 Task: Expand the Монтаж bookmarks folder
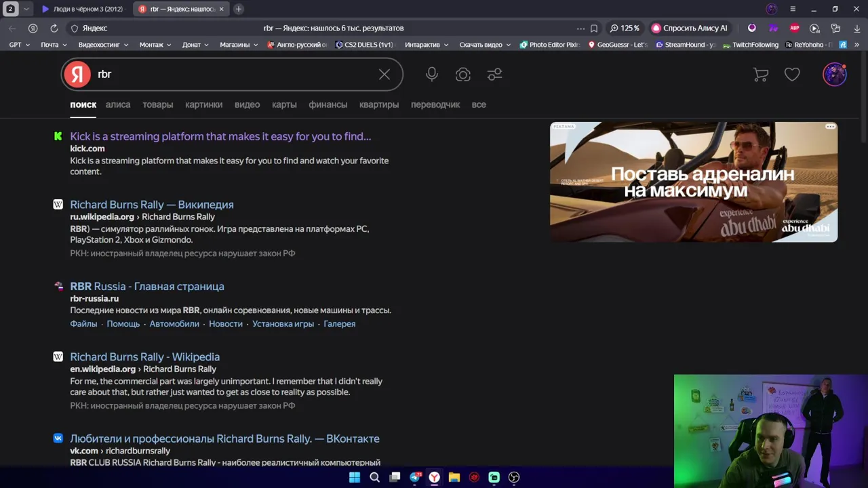[155, 45]
